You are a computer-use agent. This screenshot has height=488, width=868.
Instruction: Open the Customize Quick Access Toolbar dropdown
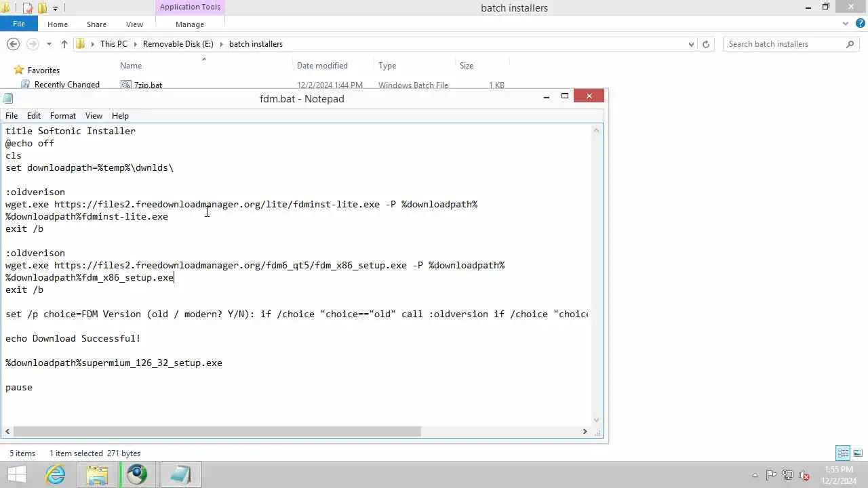56,8
